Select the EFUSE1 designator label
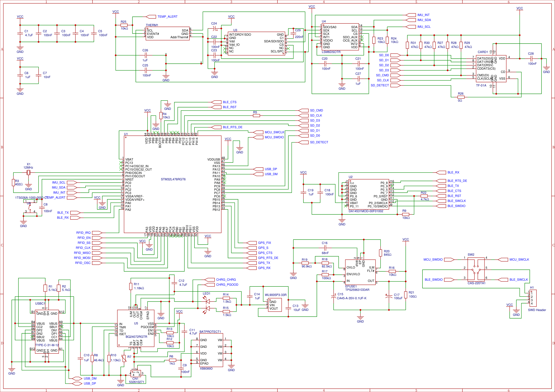 tap(351, 286)
